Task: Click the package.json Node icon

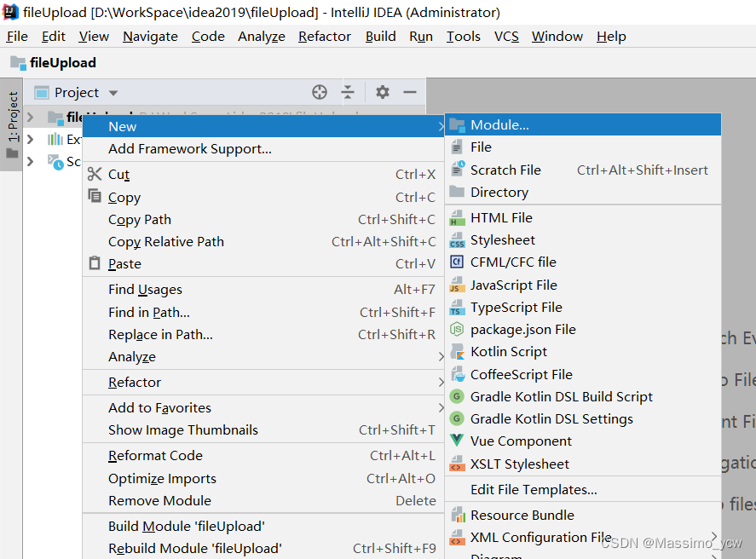Action: (457, 330)
